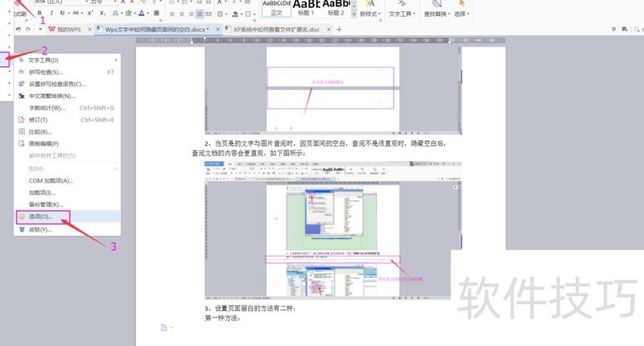This screenshot has height=346, width=644.
Task: Click the embedded WPS screenshot image in document
Action: [x=332, y=230]
